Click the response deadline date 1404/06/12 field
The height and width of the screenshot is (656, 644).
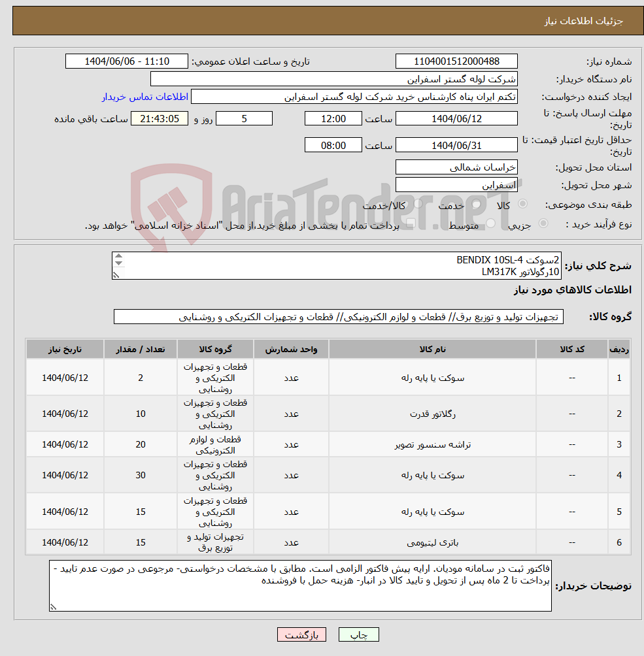coord(456,118)
